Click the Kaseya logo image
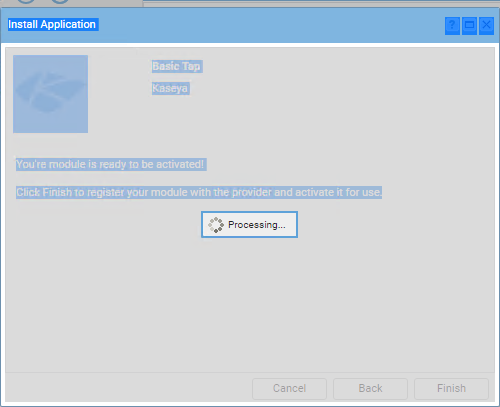Image resolution: width=500 pixels, height=407 pixels. pos(50,94)
